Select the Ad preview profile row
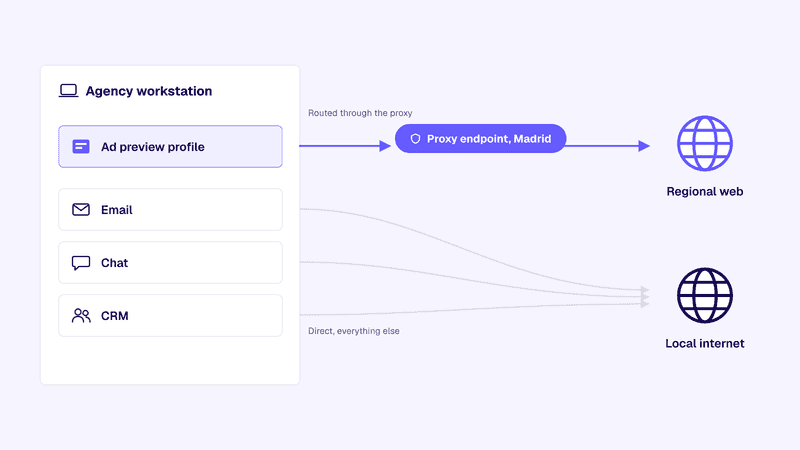Viewport: 800px width, 450px height. click(x=170, y=146)
